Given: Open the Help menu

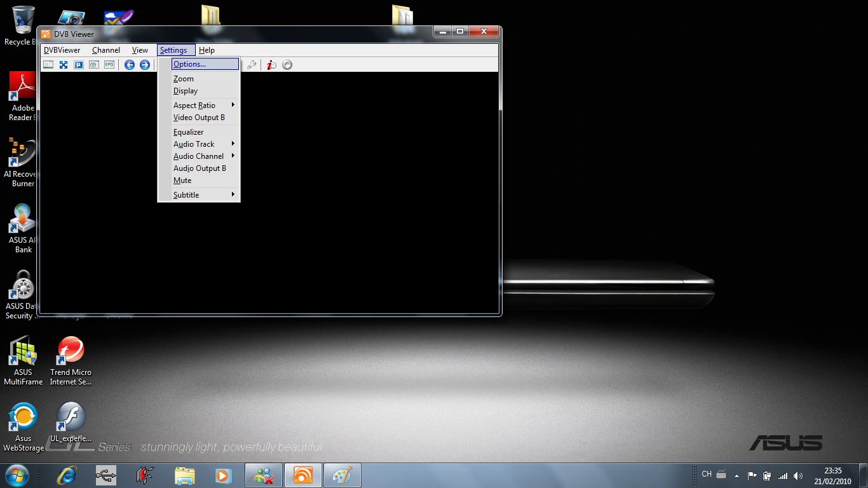Looking at the screenshot, I should point(207,50).
